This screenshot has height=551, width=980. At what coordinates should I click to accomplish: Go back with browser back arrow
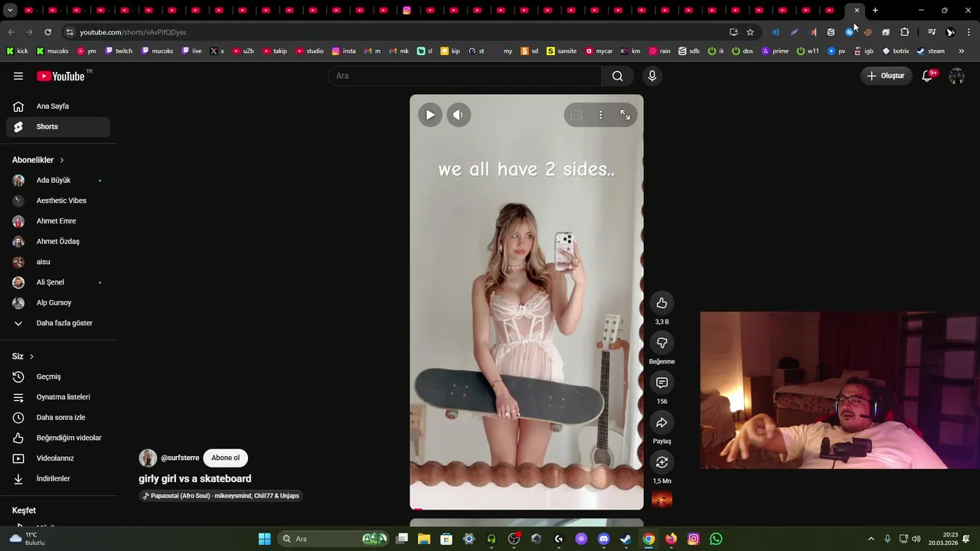(11, 32)
